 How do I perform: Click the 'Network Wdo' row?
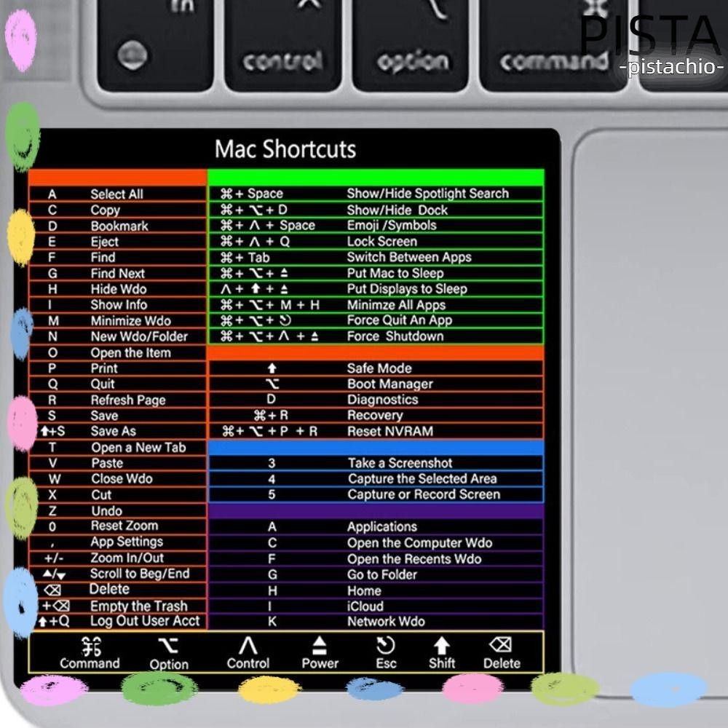(376, 622)
